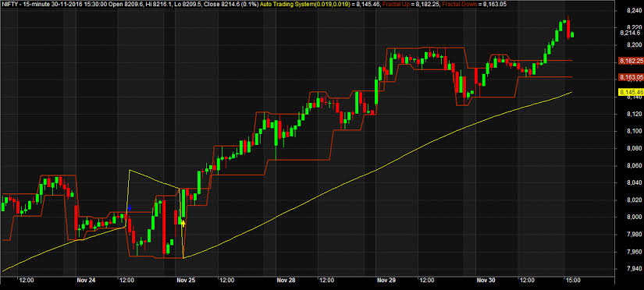Click the red 8,182.25 price tag
The image size is (644, 290).
[631, 61]
